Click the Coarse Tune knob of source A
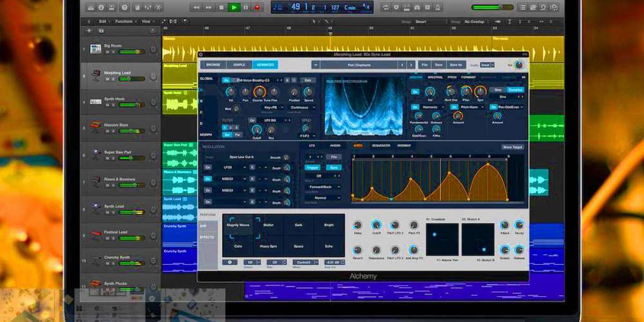 (259, 92)
